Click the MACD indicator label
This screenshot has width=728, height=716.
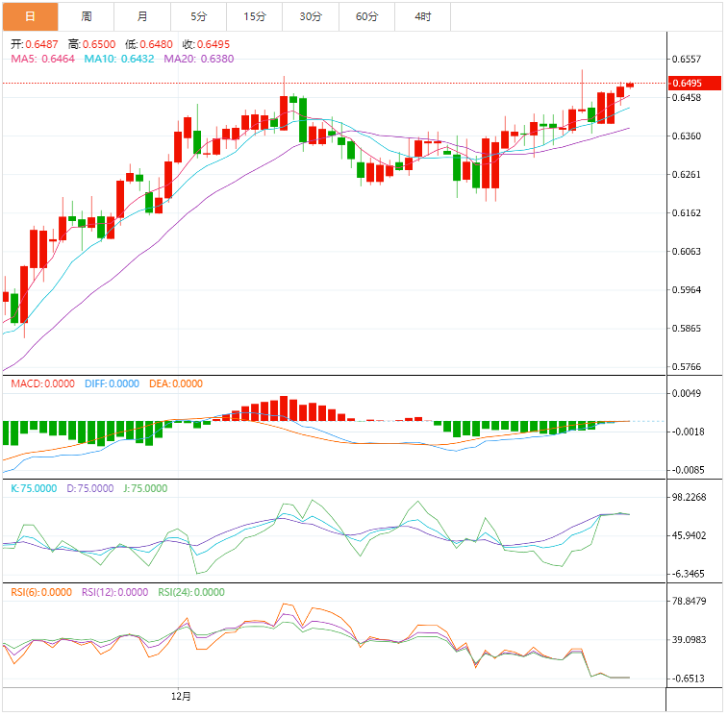click(x=42, y=383)
